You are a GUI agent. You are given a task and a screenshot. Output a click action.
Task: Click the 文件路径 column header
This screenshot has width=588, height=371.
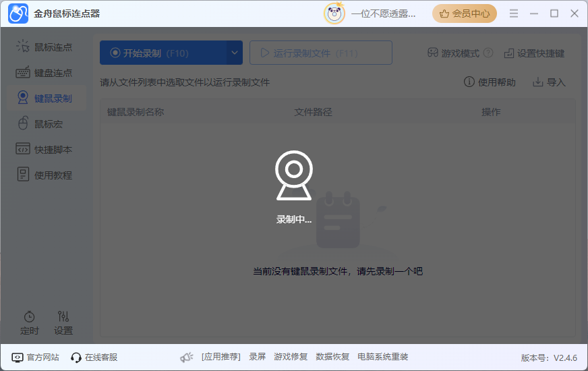pyautogui.click(x=313, y=112)
